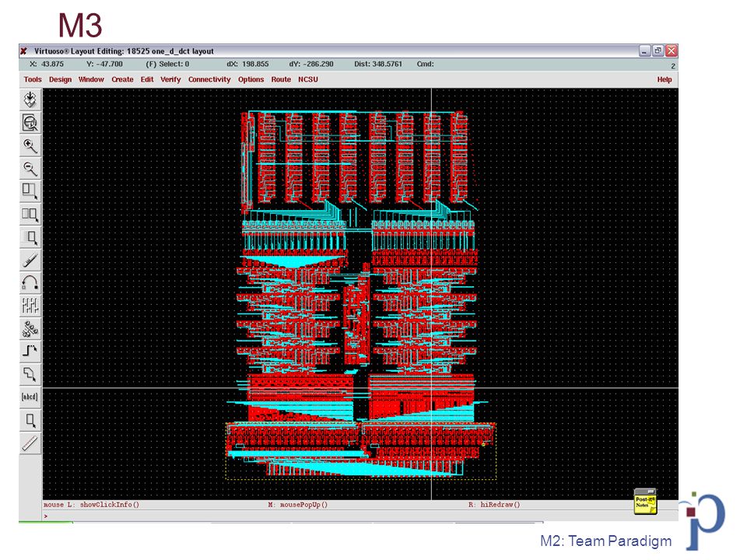Click R: hiRedraw() hint text
This screenshot has height=560, width=747.
point(494,504)
